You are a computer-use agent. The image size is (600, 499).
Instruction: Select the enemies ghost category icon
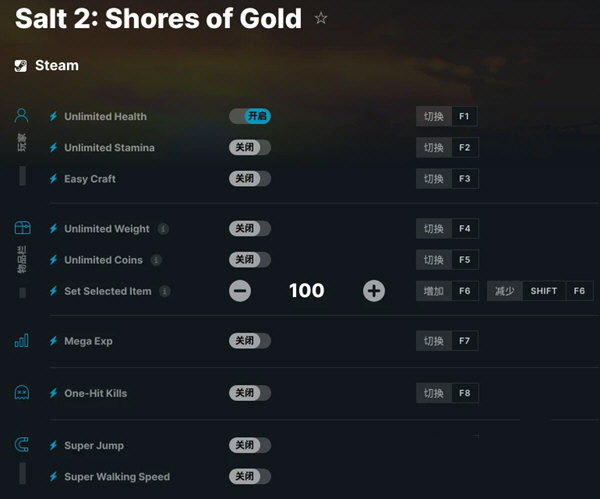[22, 392]
